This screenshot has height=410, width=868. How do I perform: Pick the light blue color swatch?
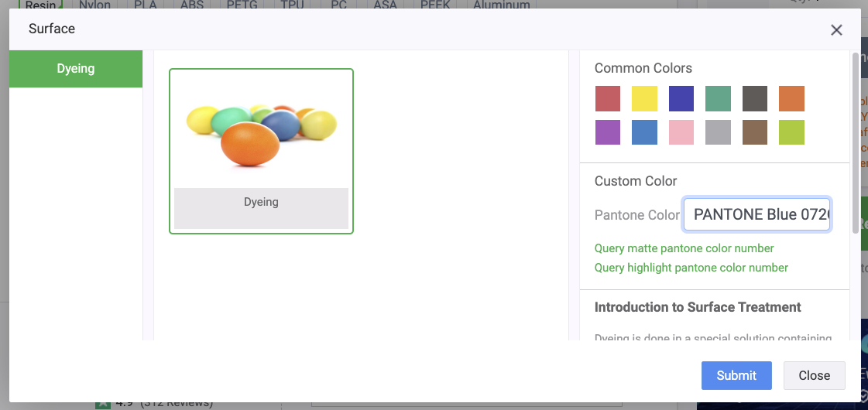tap(644, 132)
